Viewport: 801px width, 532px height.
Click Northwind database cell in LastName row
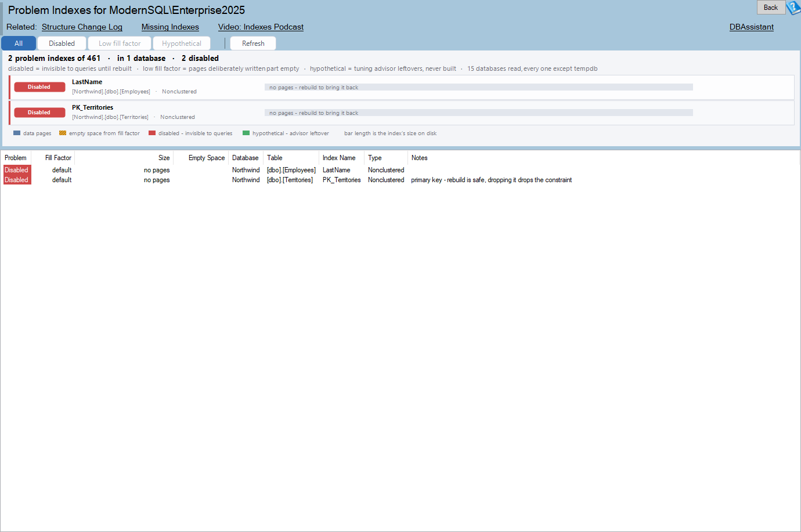(246, 170)
